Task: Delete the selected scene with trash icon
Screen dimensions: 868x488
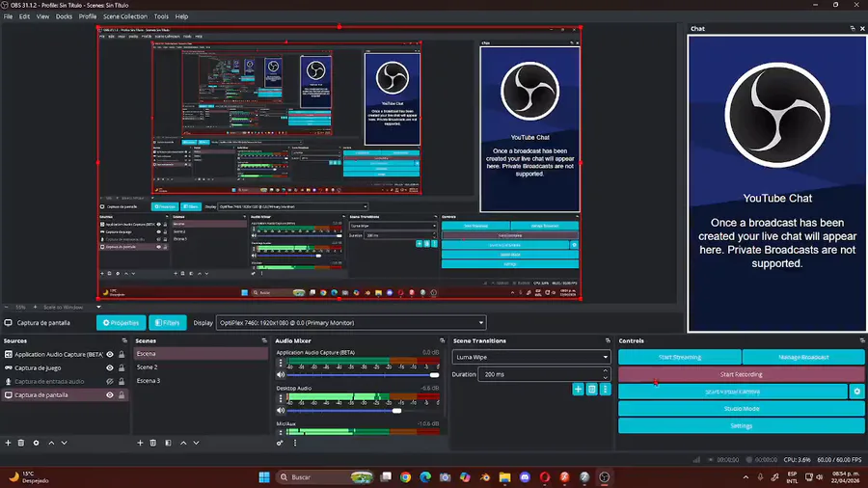Action: point(153,443)
